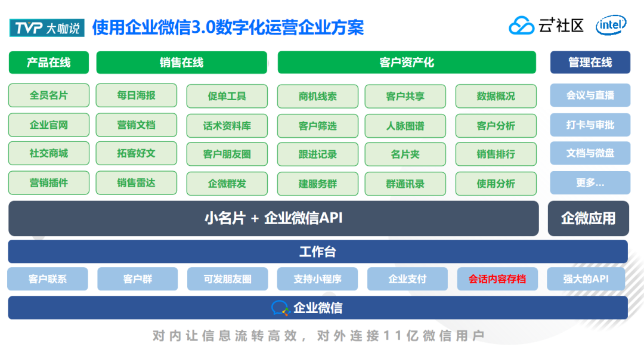Screen dimensions: 644x353
Task: Click the 工作台 bar
Action: (x=318, y=252)
